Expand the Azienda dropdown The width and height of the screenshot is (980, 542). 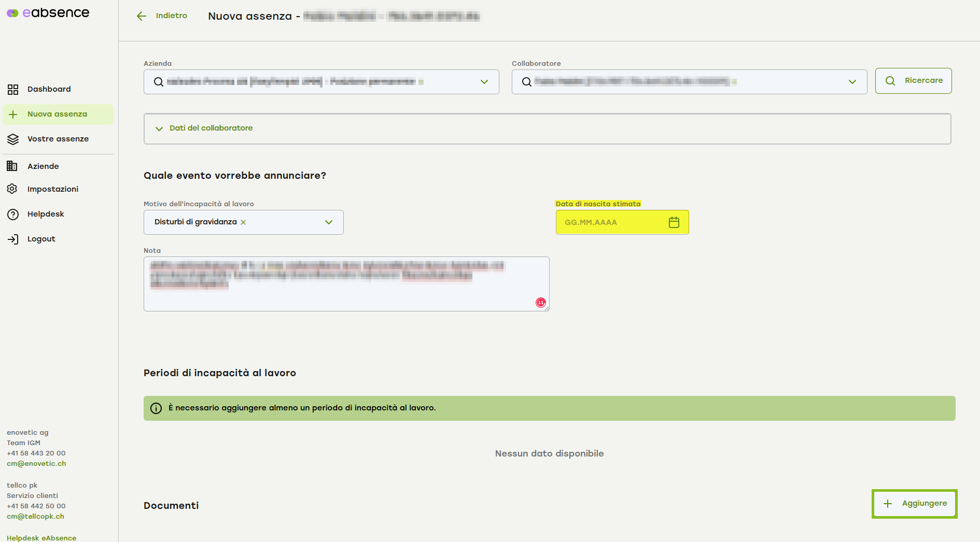[484, 82]
